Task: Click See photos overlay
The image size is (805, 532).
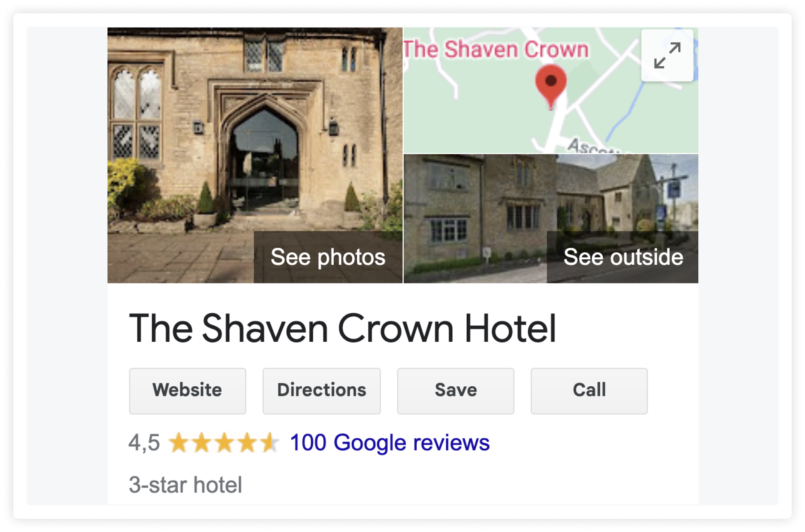Action: pyautogui.click(x=328, y=257)
